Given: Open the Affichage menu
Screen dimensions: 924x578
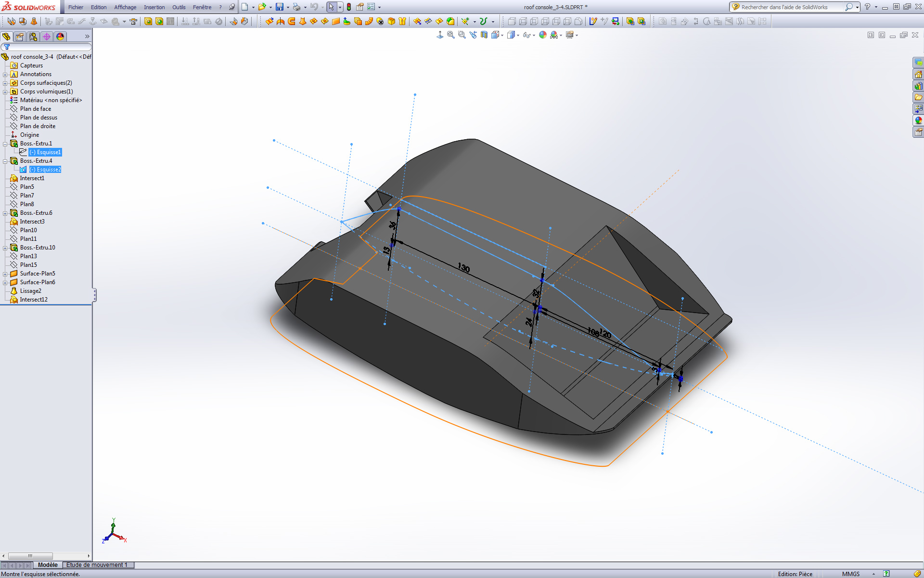Looking at the screenshot, I should [125, 7].
